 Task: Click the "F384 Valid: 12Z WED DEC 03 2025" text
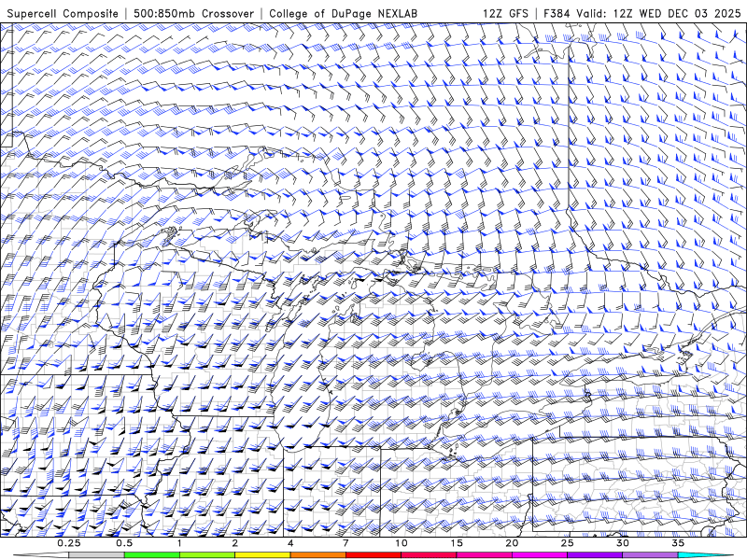point(642,13)
